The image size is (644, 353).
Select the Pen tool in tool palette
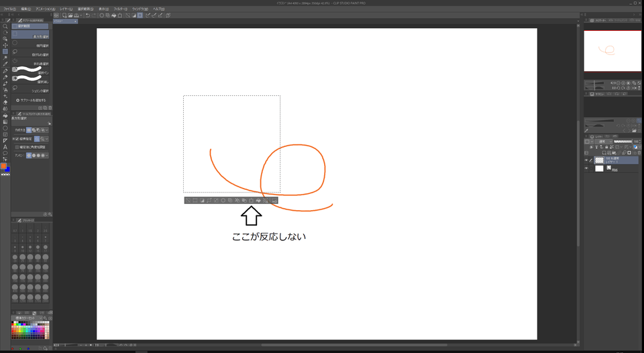(5, 71)
